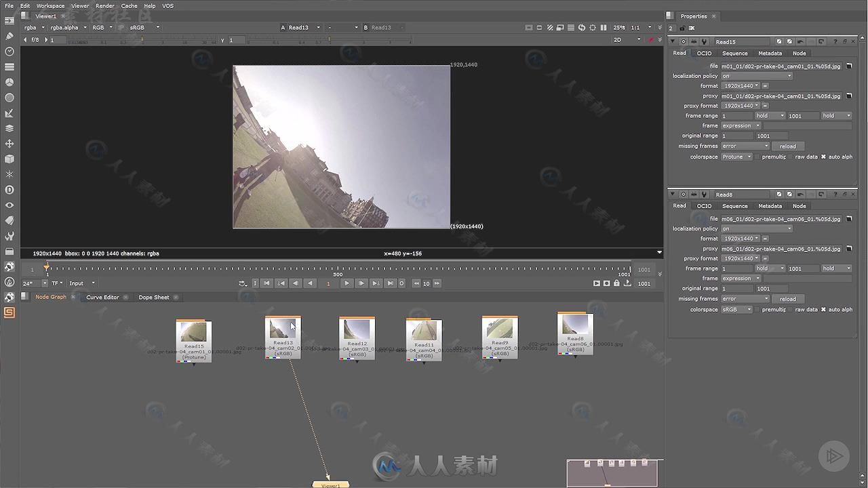The height and width of the screenshot is (488, 868).
Task: Click the viewer refresh cycle icon
Action: 582,28
